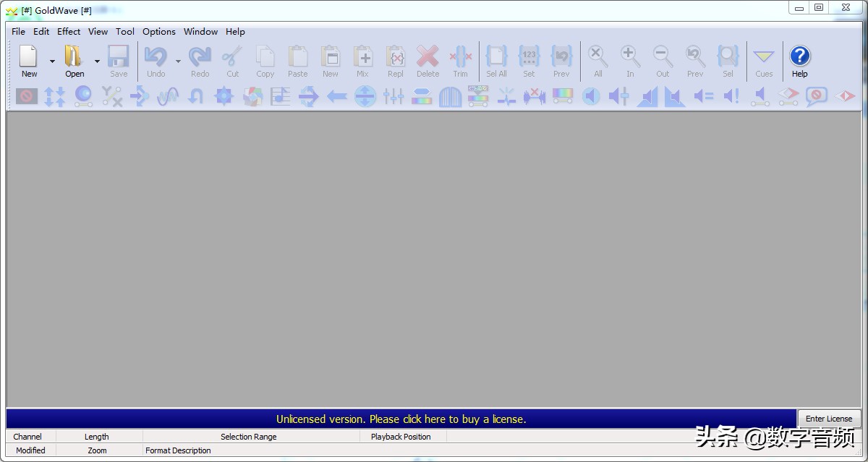Click the Delete red X icon
Image resolution: width=868 pixels, height=462 pixels.
427,61
